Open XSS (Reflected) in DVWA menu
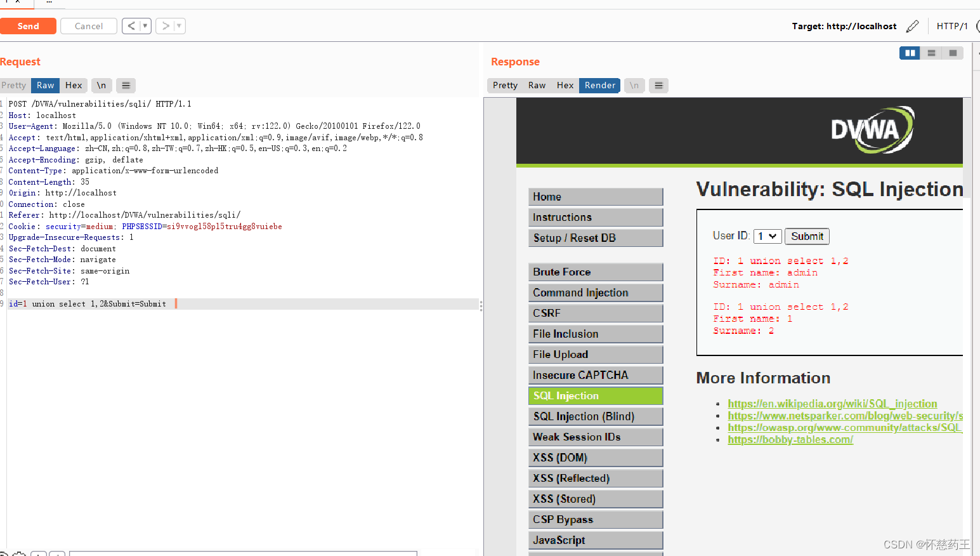The width and height of the screenshot is (980, 556). point(596,478)
